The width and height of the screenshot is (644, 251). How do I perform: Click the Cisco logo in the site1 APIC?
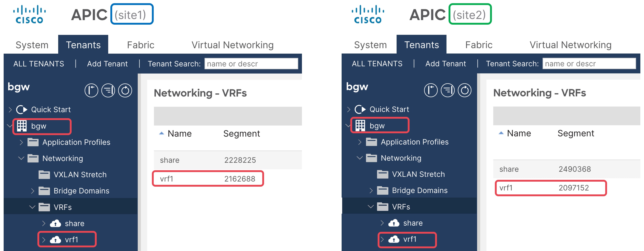pos(29,15)
